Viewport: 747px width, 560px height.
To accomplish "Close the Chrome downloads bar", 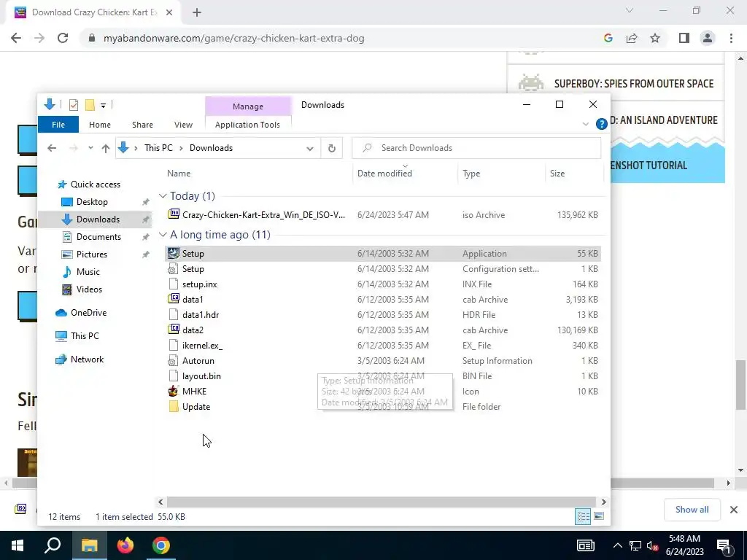I will 734,510.
